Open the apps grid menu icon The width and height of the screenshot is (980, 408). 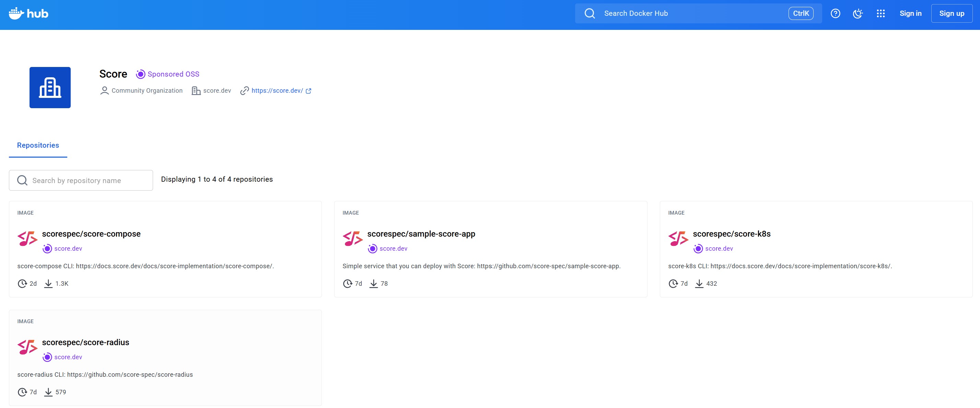880,14
